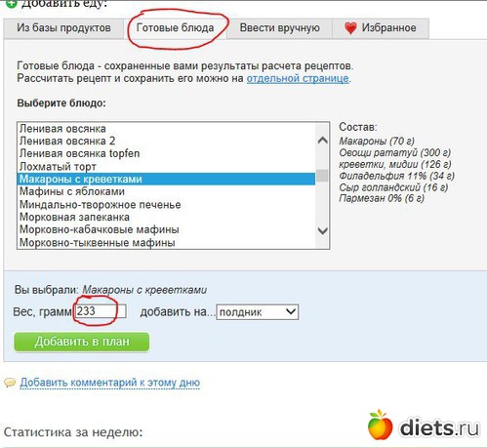
Task: Click the diets.ru apple logo
Action: tap(380, 425)
